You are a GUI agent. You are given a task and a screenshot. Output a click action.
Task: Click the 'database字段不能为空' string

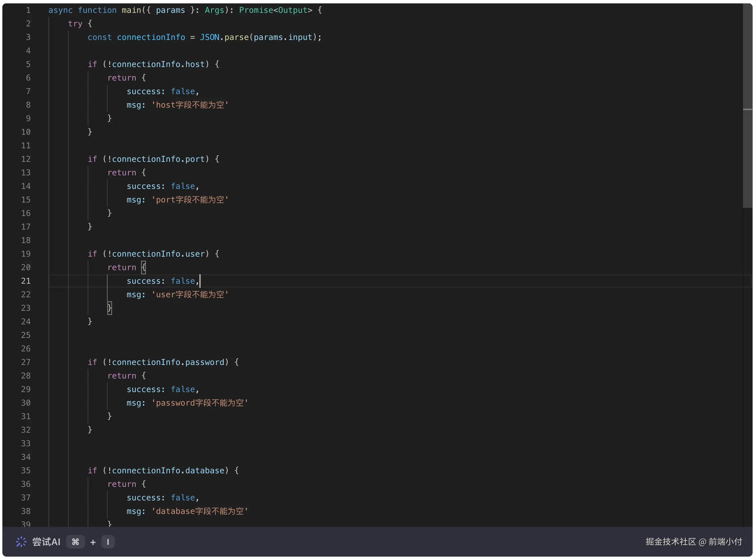pos(200,511)
